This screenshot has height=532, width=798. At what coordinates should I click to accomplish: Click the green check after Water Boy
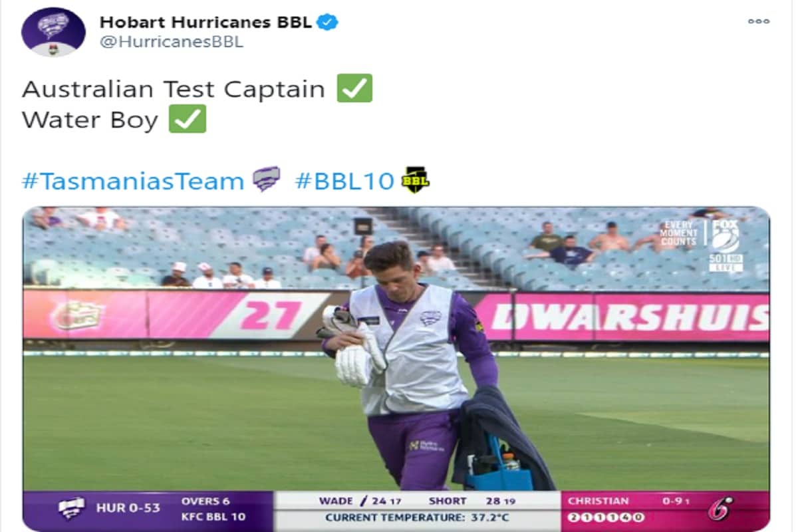pyautogui.click(x=188, y=119)
